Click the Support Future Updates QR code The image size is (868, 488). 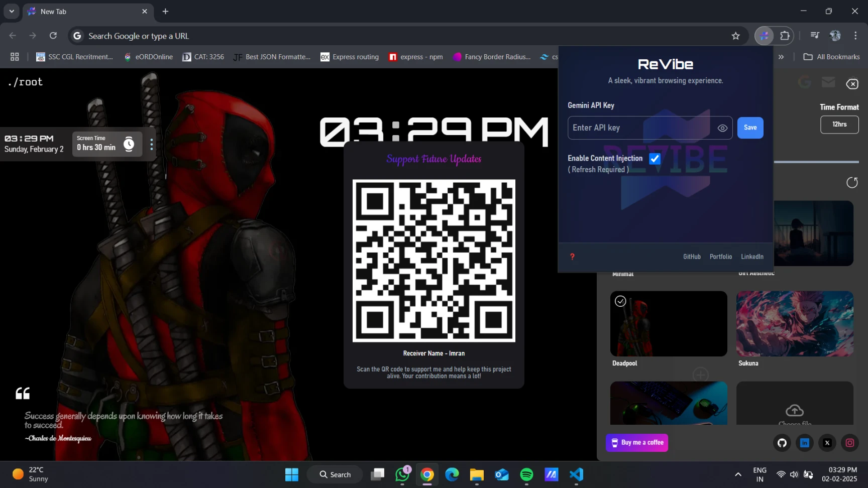point(433,261)
